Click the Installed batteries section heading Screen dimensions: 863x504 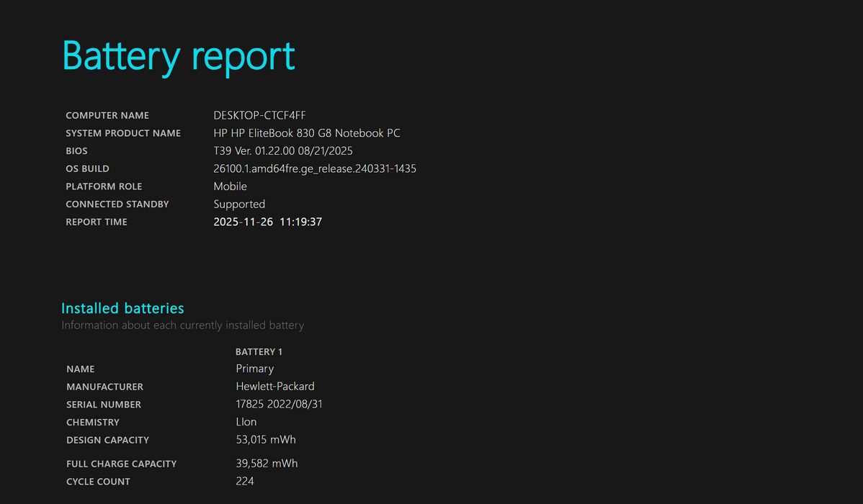pyautogui.click(x=122, y=308)
